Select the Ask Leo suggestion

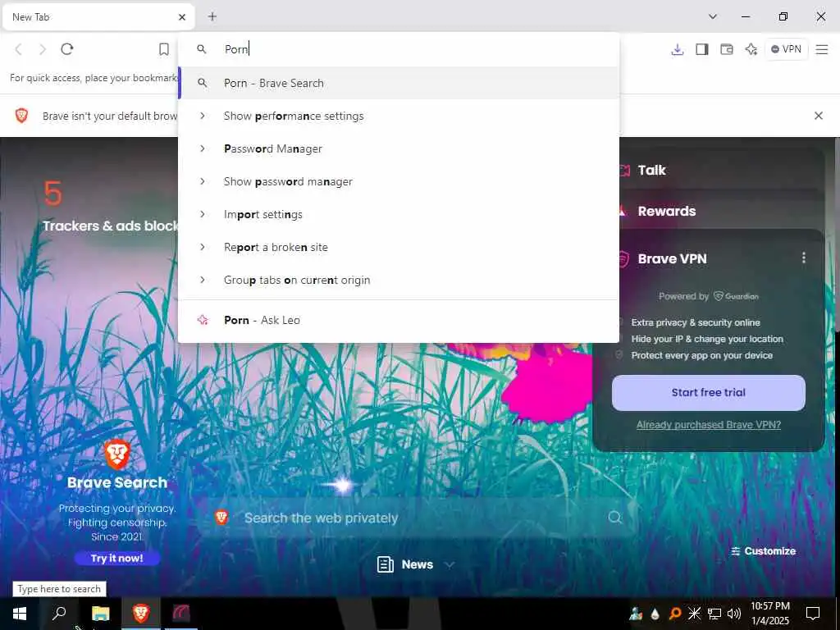click(399, 320)
